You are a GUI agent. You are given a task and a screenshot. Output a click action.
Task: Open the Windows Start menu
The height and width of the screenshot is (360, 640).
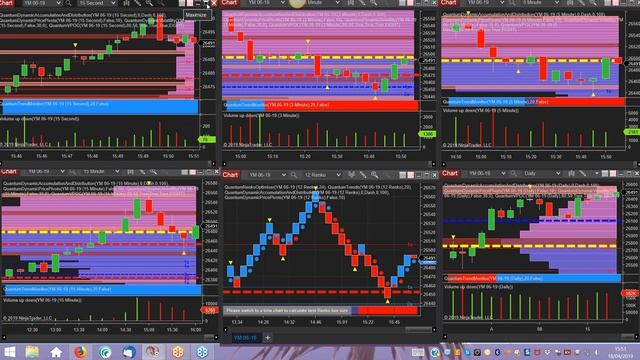tap(9, 352)
